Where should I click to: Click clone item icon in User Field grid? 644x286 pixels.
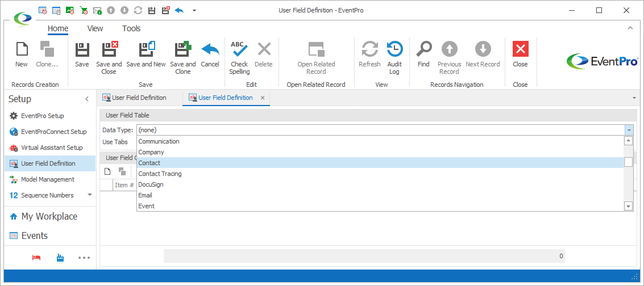pyautogui.click(x=122, y=171)
